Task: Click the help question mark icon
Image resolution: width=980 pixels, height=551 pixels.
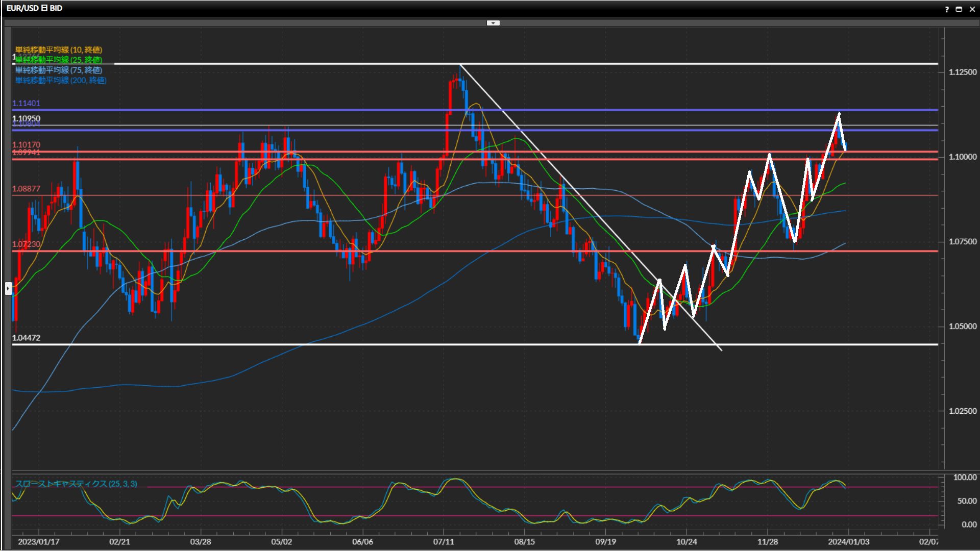Action: coord(947,9)
